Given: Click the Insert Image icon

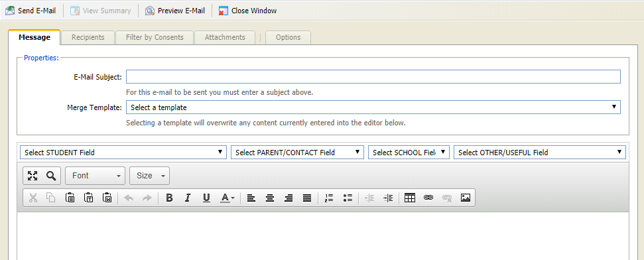Looking at the screenshot, I should pos(466,198).
